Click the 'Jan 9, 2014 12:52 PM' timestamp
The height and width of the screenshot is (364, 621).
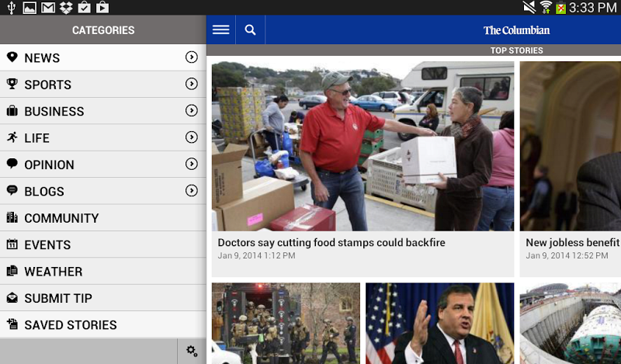(567, 255)
